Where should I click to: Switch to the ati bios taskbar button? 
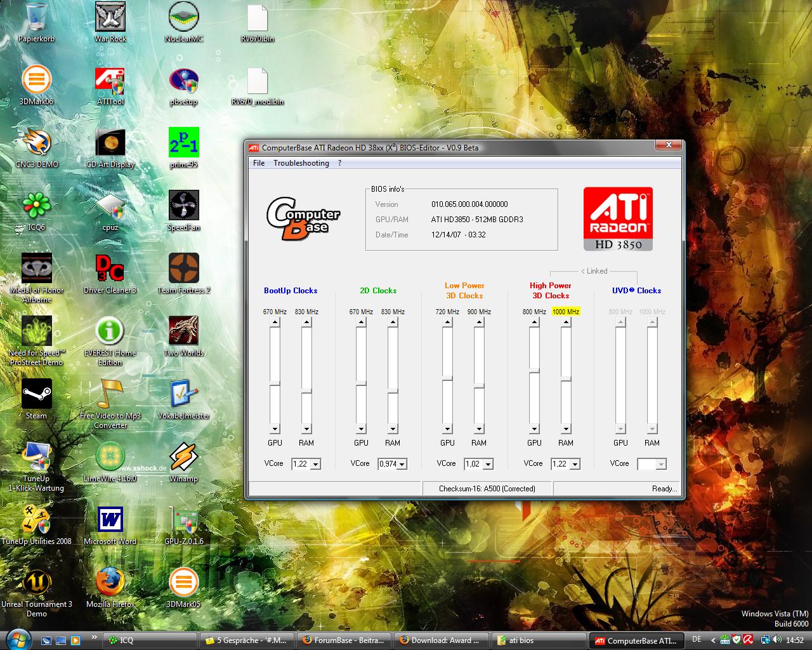pos(539,640)
